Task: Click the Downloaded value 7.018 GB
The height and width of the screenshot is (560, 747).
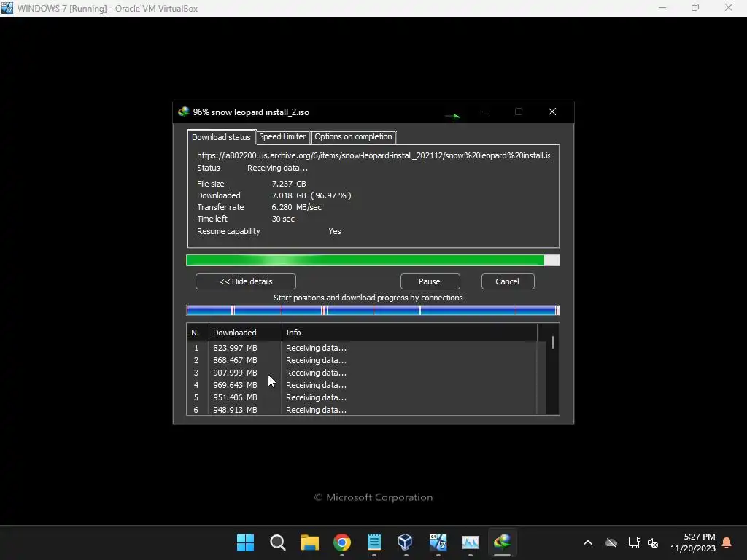Action: click(x=311, y=195)
